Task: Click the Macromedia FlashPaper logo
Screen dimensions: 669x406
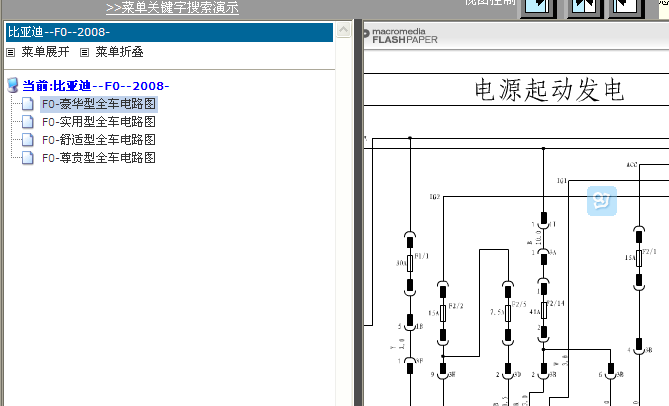Action: coord(401,36)
